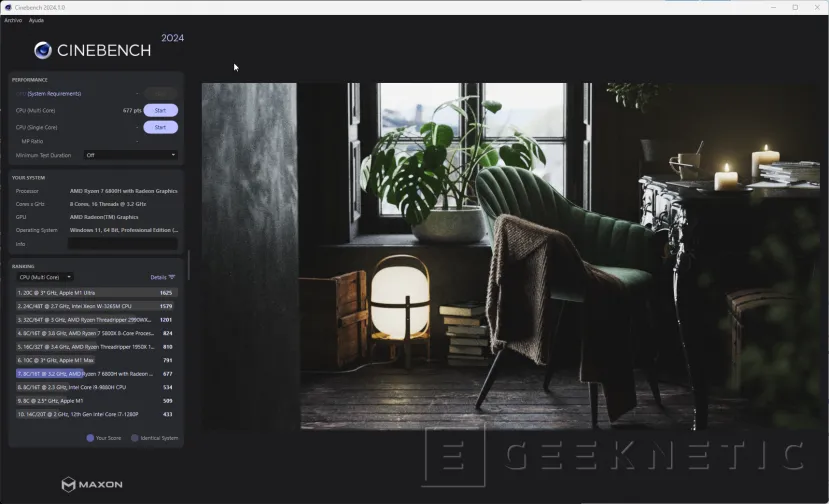This screenshot has height=504, width=829.
Task: Click the score 1625 in ranking
Action: pos(166,292)
